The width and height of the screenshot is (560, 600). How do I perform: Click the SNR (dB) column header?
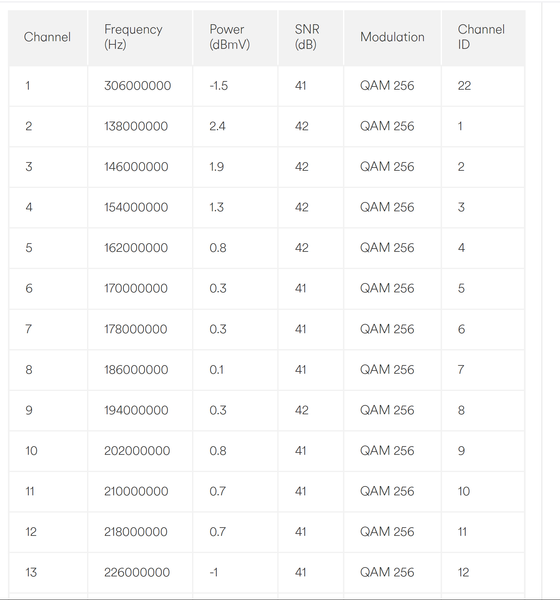pos(307,37)
